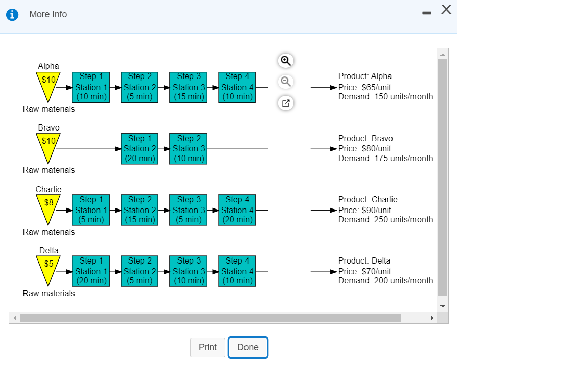
Task: Select Delta Step 2 Station 2 box
Action: click(x=139, y=271)
